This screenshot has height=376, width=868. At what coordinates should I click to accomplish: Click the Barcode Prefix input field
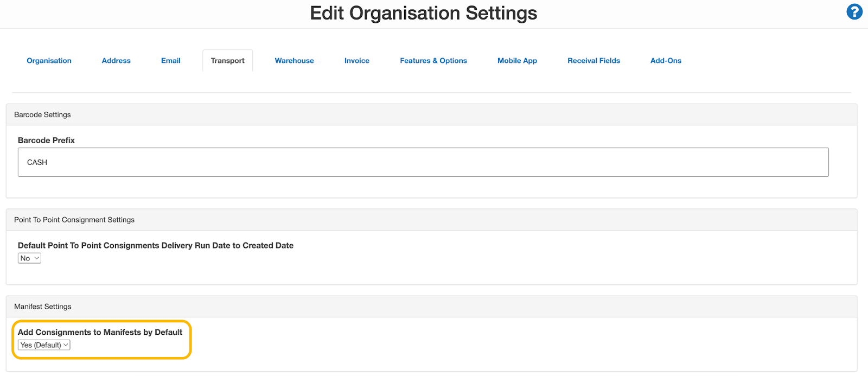pos(423,162)
